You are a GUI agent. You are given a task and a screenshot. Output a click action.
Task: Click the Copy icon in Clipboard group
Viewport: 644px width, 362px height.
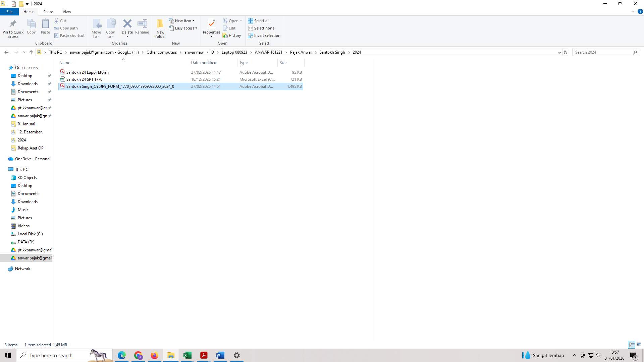[31, 27]
